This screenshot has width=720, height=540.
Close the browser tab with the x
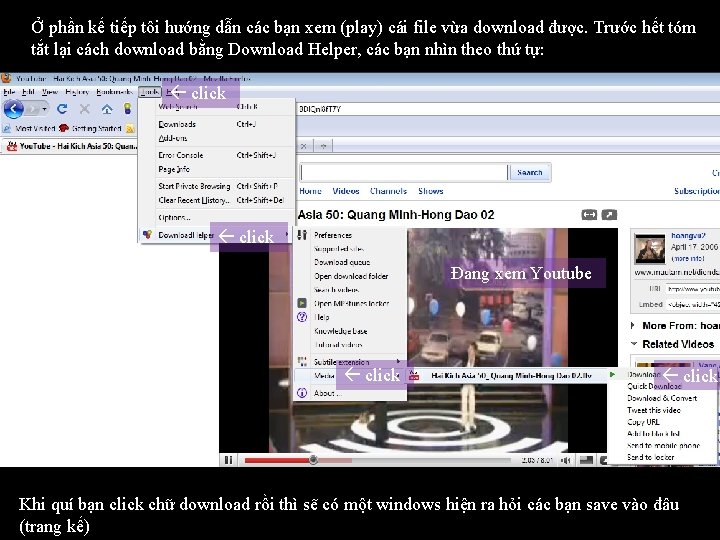(304, 146)
